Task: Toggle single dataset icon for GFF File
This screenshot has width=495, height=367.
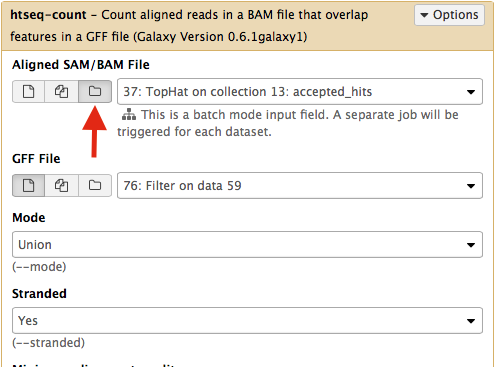Action: [28, 185]
